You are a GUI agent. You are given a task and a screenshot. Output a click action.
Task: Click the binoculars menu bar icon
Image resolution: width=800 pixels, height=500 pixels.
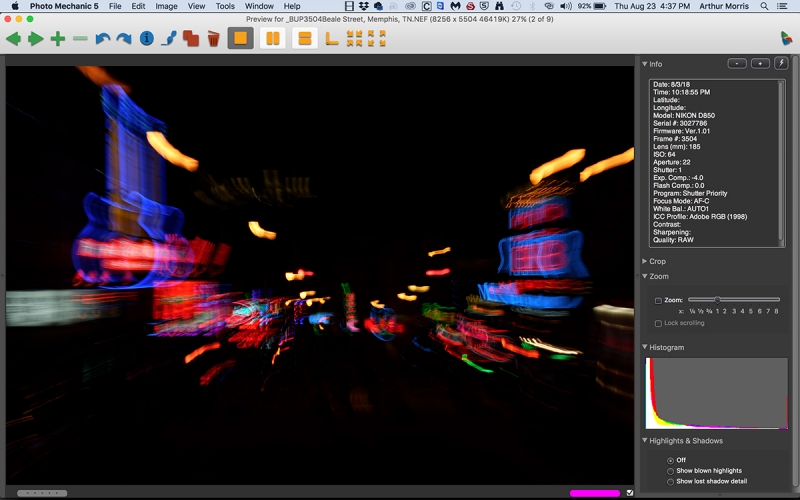tap(499, 6)
